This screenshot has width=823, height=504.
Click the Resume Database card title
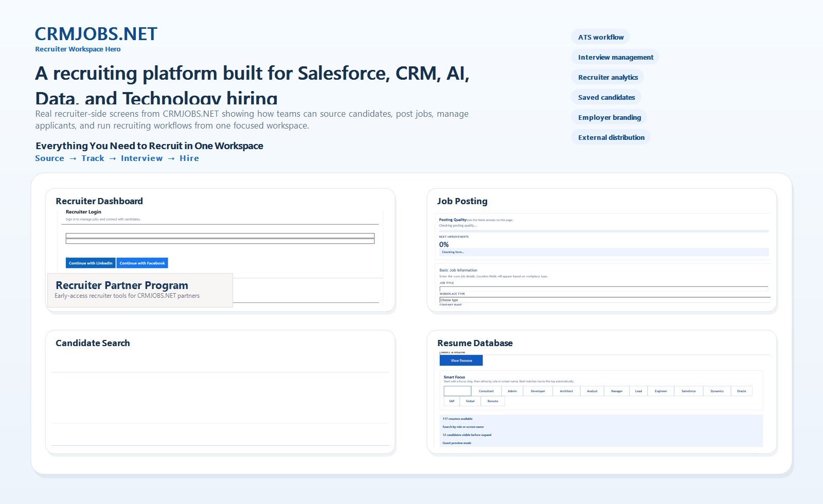coord(475,343)
